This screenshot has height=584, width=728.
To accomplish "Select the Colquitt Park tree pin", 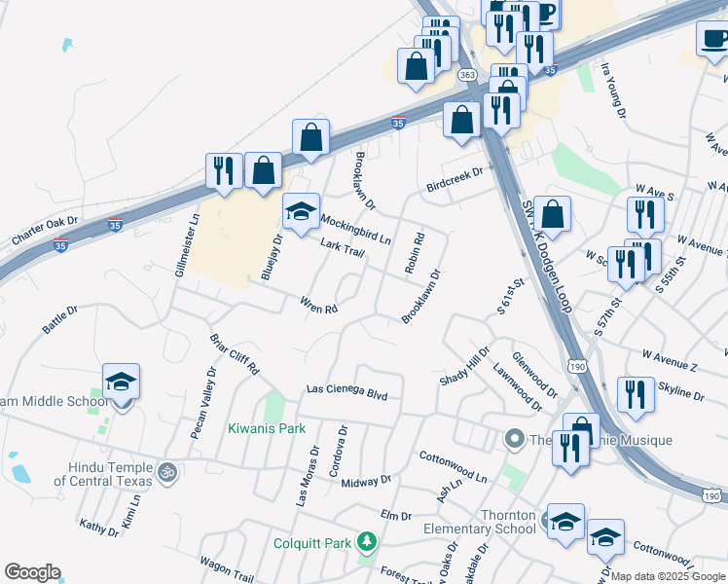I will pos(367,542).
